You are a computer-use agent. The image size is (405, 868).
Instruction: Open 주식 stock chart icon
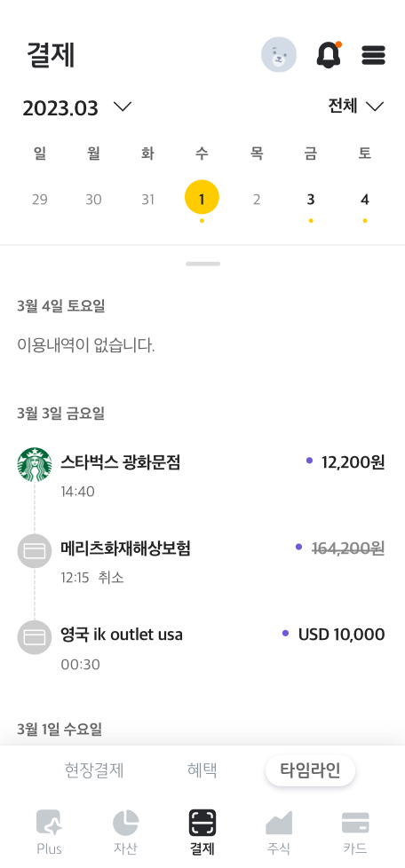point(279,823)
